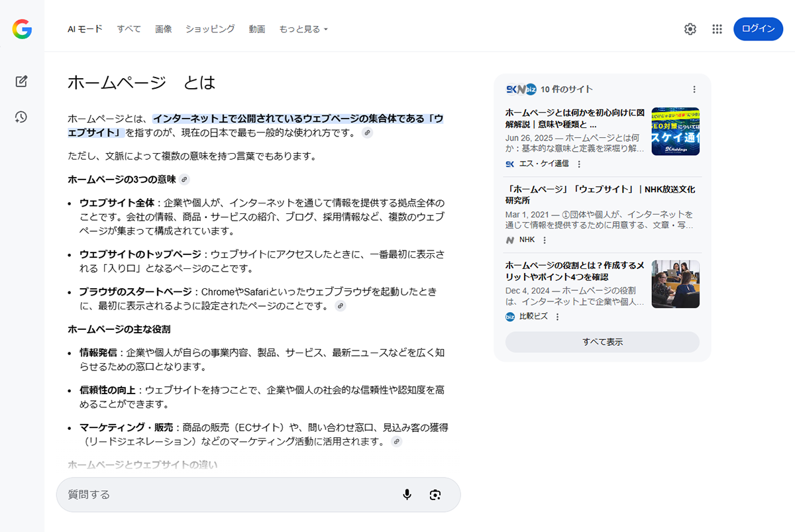This screenshot has height=532, width=795.
Task: Click the ログイン button
Action: pos(758,29)
